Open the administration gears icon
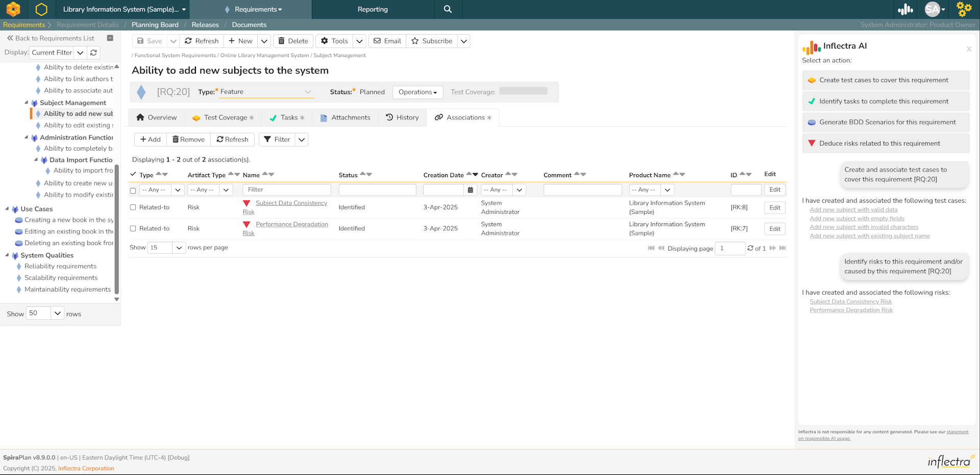The image size is (980, 475). click(964, 9)
